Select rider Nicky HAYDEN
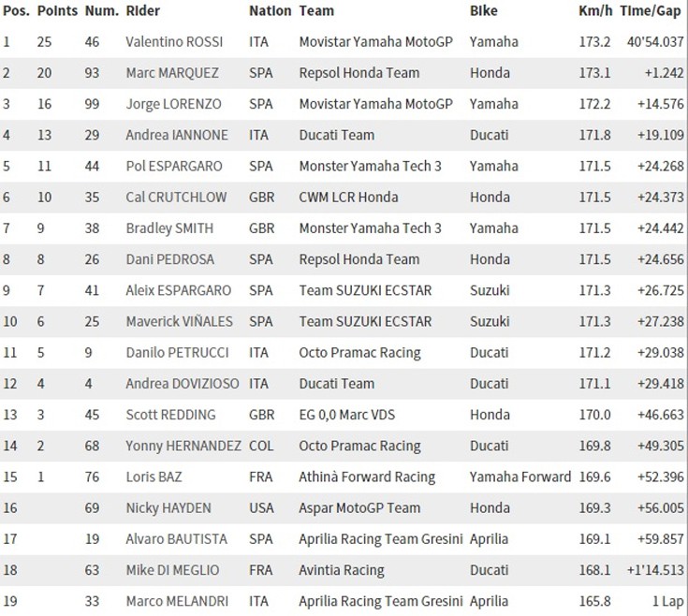688x616 pixels. click(x=168, y=507)
